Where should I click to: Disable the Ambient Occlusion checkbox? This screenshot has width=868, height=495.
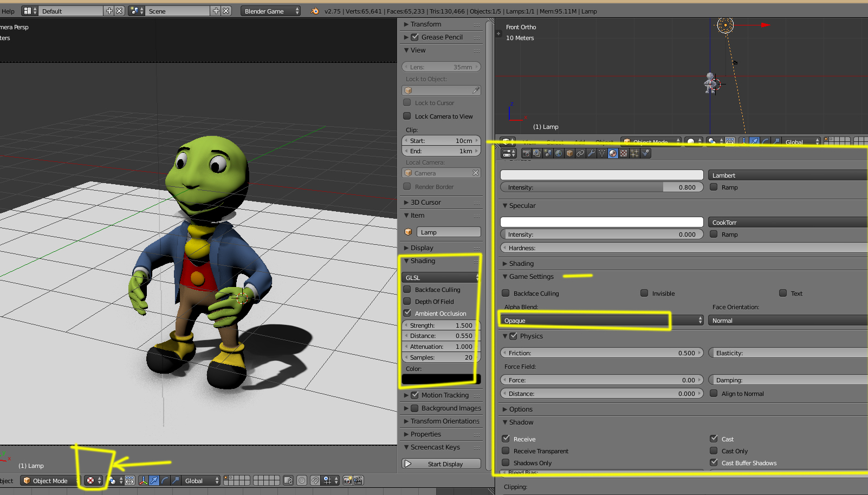(x=407, y=313)
